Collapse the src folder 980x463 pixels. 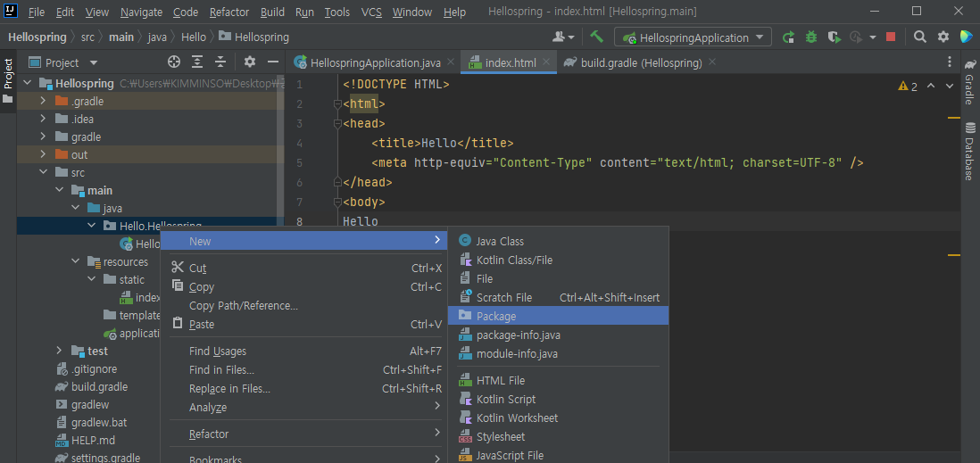(43, 172)
